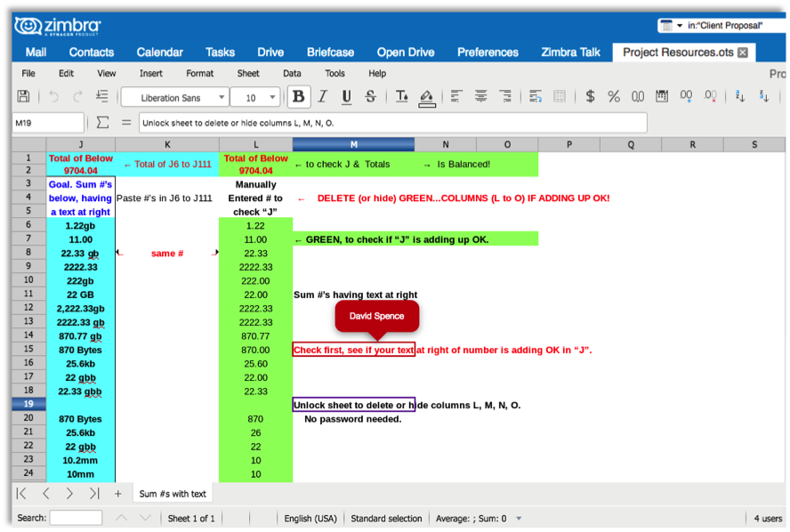This screenshot has height=532, width=790.
Task: Center align the cell text
Action: point(481,96)
